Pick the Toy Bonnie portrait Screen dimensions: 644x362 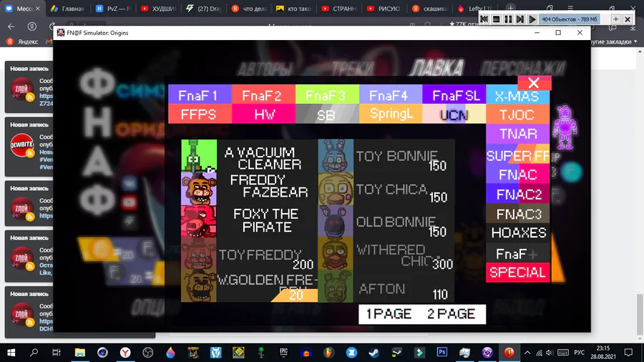(336, 155)
